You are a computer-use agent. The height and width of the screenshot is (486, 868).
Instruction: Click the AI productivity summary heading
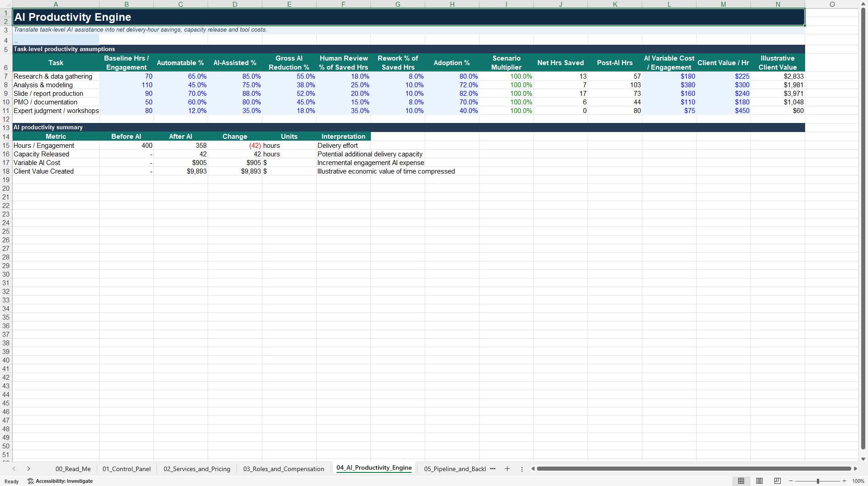coord(48,127)
